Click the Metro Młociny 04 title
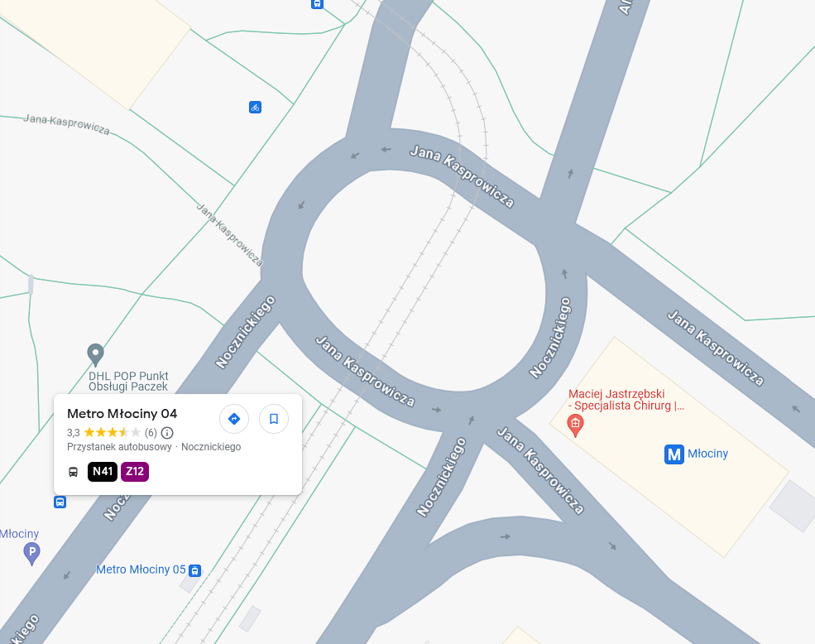Image resolution: width=815 pixels, height=644 pixels. coord(122,414)
